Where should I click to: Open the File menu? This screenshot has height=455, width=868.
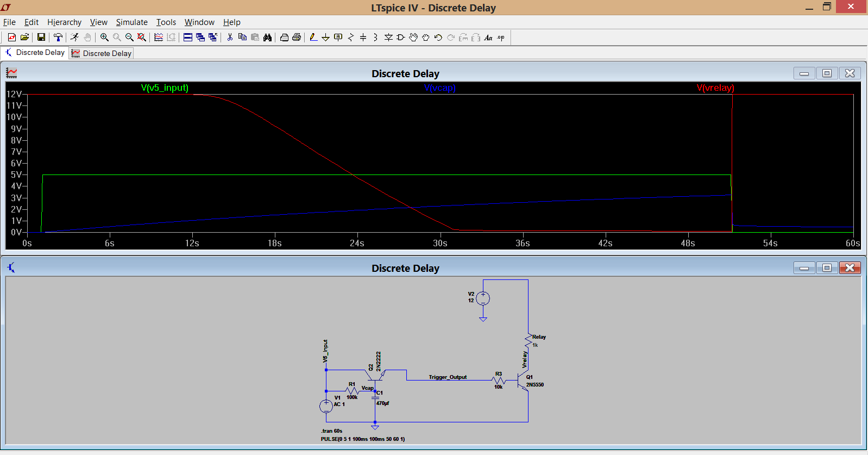pyautogui.click(x=9, y=22)
